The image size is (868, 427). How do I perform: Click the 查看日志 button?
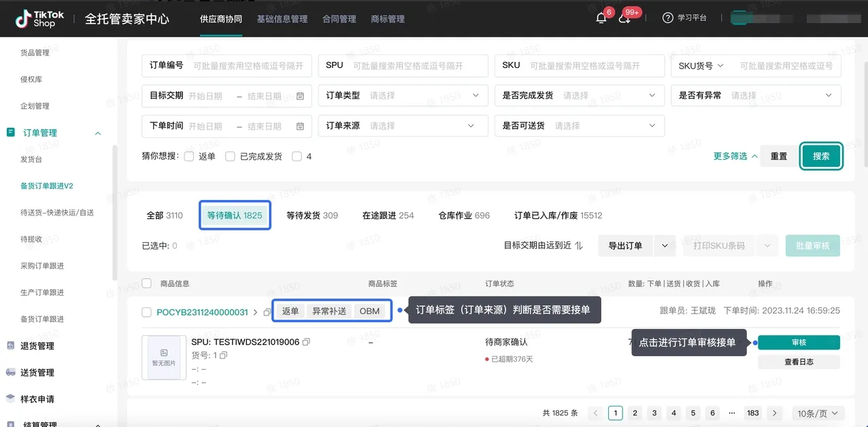(x=799, y=362)
